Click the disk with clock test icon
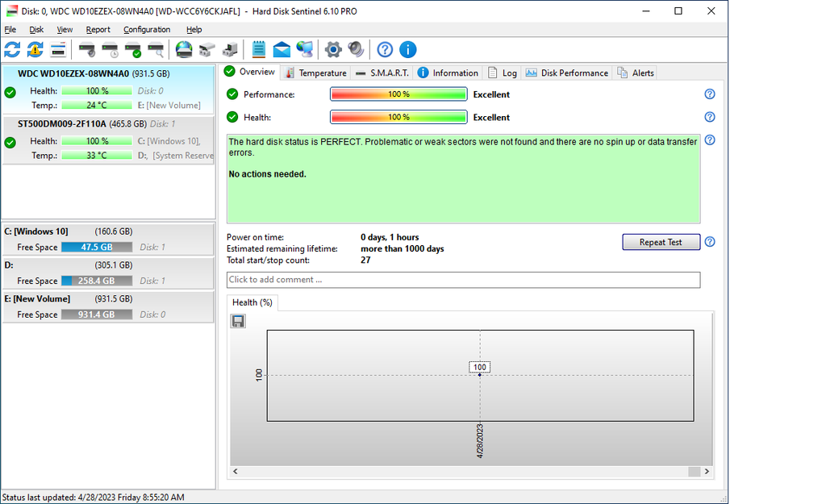 pos(110,49)
